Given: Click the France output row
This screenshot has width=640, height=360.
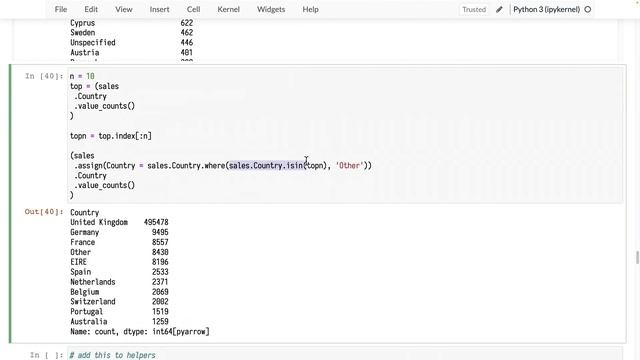Looking at the screenshot, I should (x=119, y=242).
